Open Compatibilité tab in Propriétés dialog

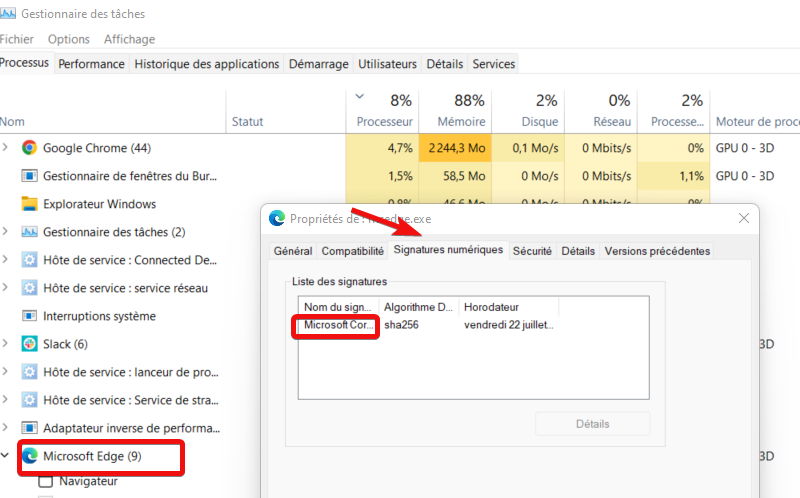[353, 251]
